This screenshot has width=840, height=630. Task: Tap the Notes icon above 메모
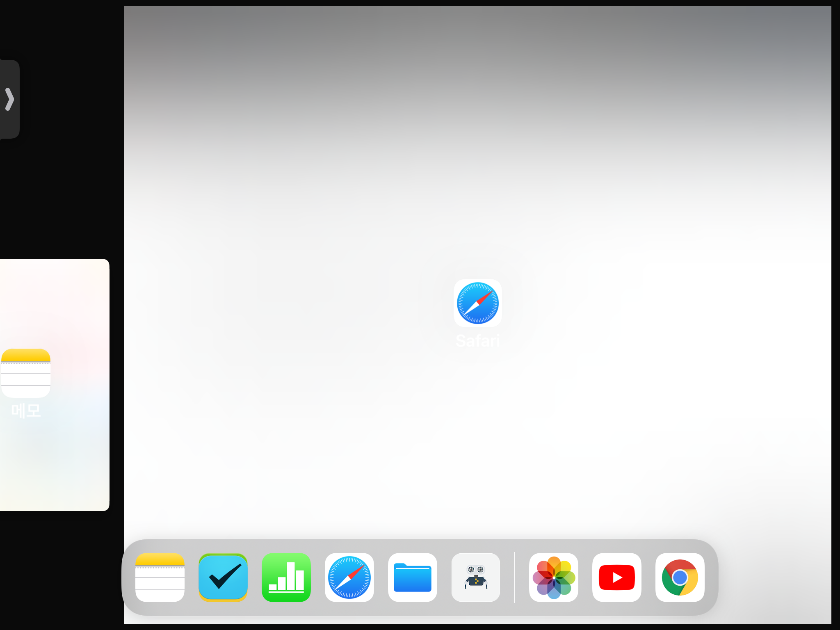pos(26,373)
